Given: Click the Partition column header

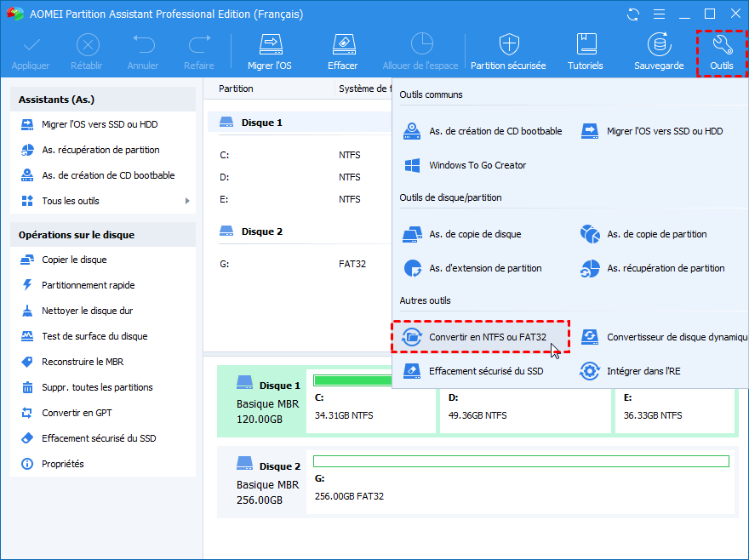Looking at the screenshot, I should [x=236, y=89].
